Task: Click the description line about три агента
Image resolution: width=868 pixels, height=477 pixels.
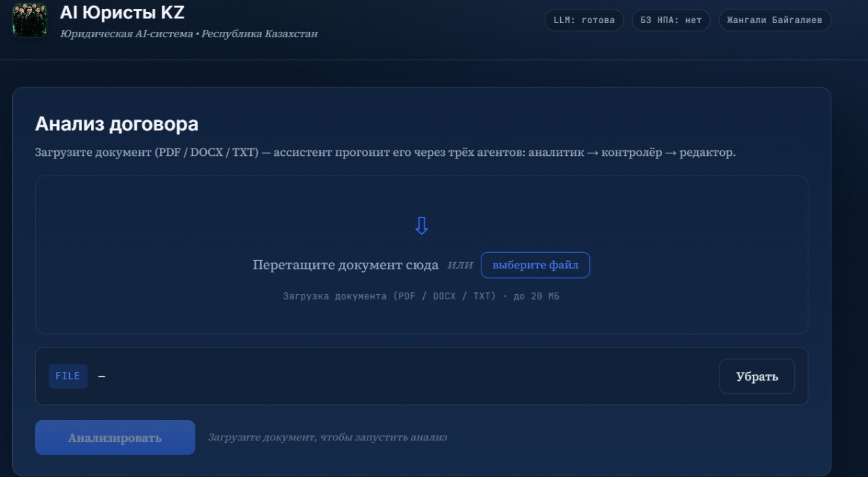Action: pos(385,152)
